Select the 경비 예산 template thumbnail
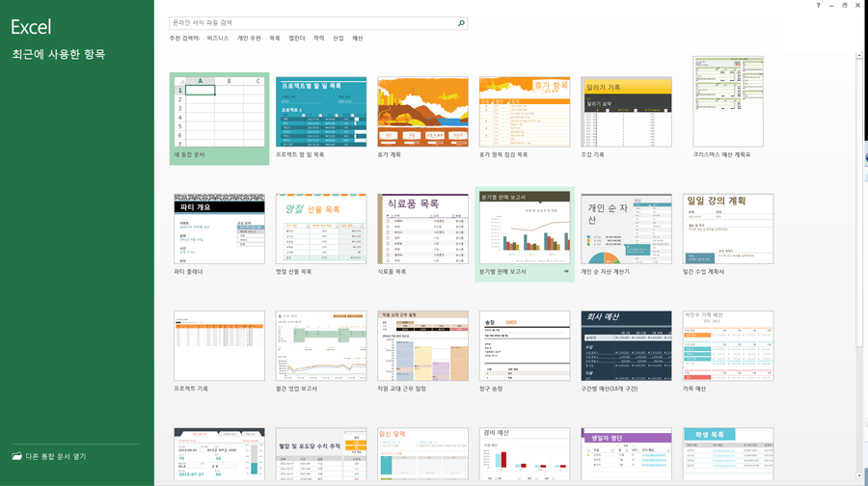This screenshot has width=868, height=486. coord(525,454)
